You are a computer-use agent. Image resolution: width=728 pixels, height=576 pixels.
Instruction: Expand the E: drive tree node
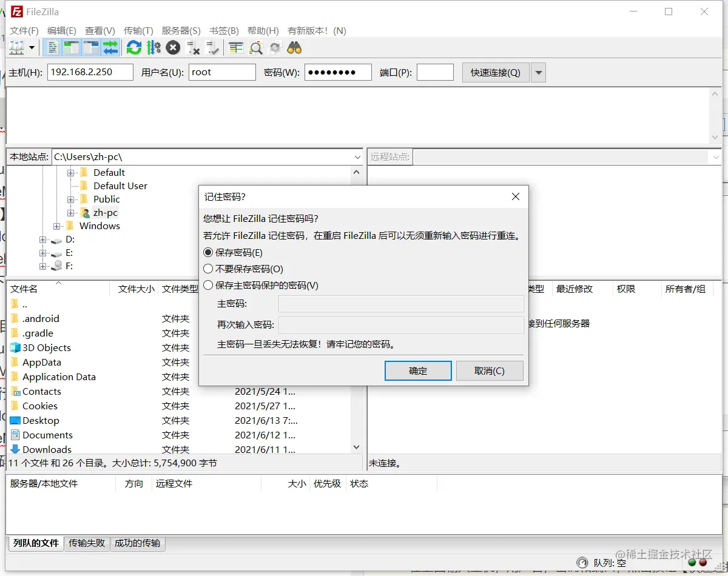[43, 253]
